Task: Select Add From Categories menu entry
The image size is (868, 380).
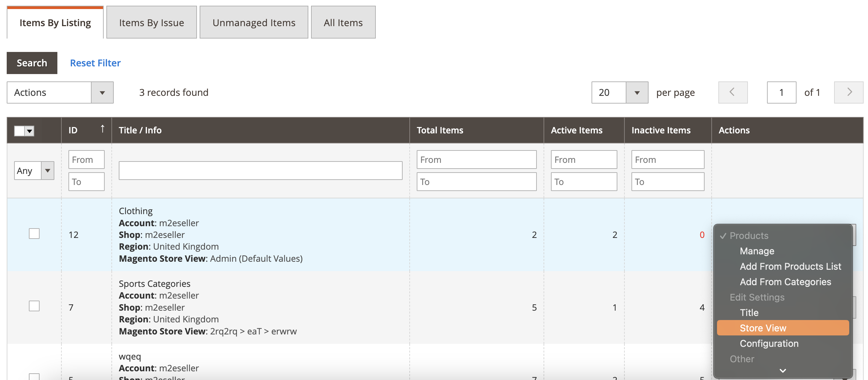Action: pos(785,282)
